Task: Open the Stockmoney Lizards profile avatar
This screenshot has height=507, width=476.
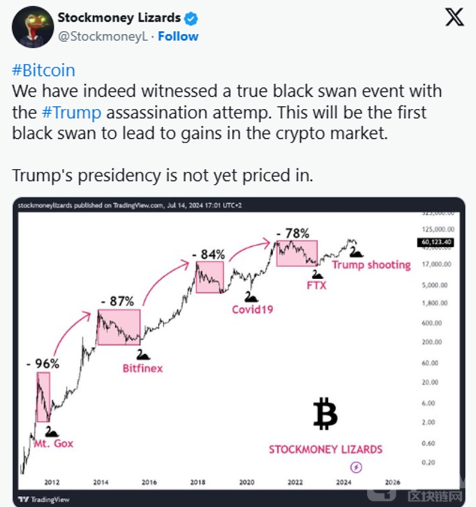Action: (33, 27)
